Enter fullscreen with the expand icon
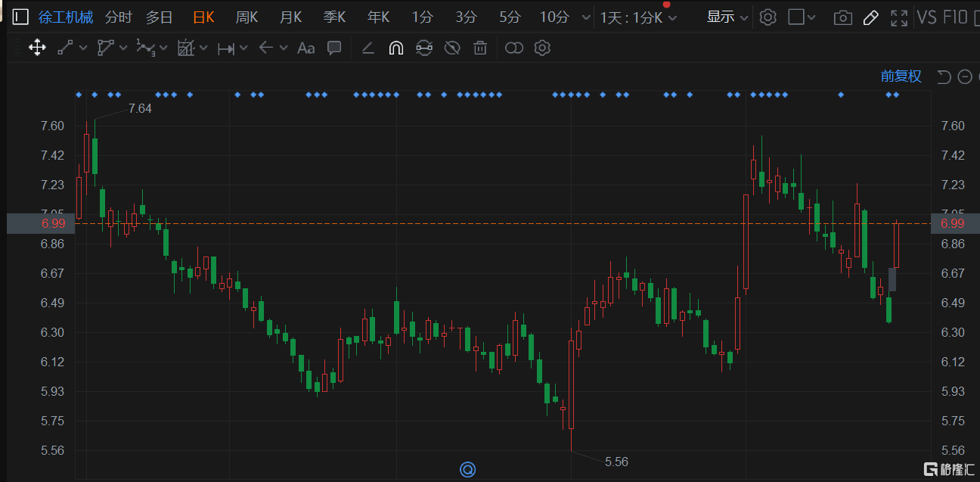This screenshot has height=482, width=980. click(x=898, y=17)
